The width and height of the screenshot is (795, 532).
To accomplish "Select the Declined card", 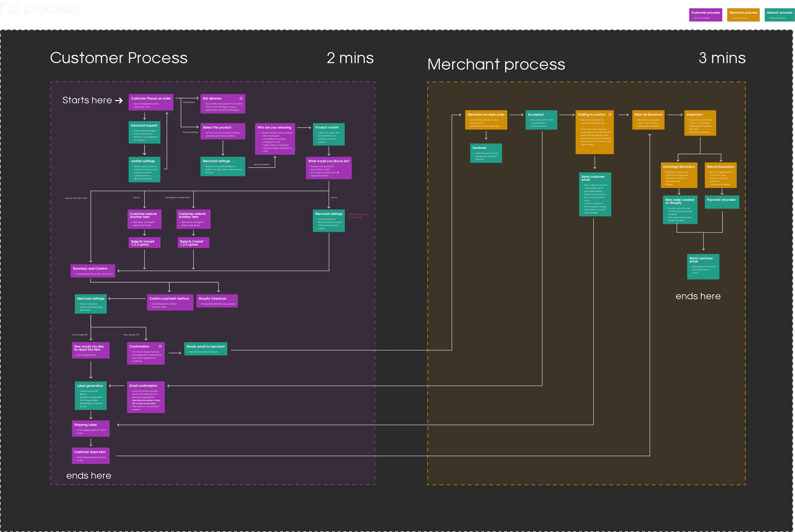I will (486, 153).
